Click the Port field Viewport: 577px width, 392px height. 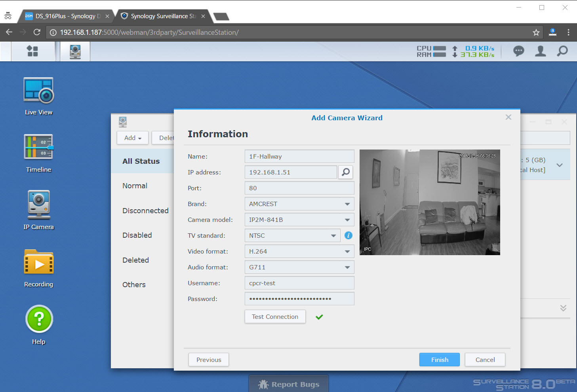pos(299,188)
